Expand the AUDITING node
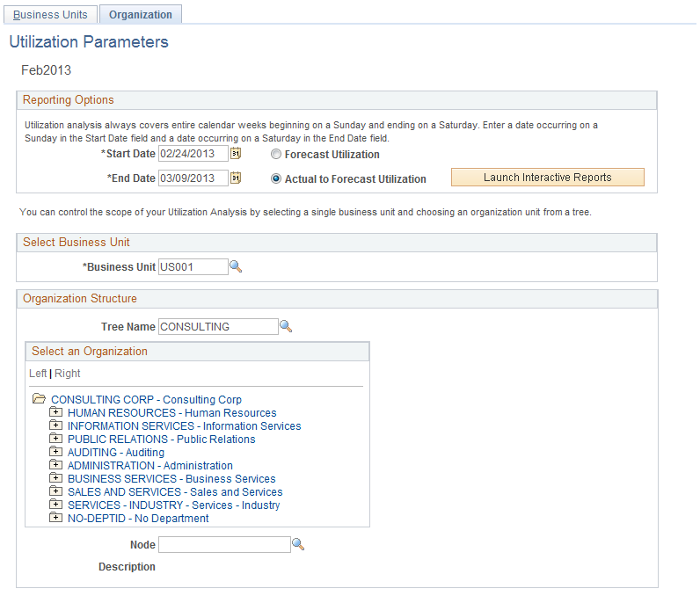 click(55, 451)
